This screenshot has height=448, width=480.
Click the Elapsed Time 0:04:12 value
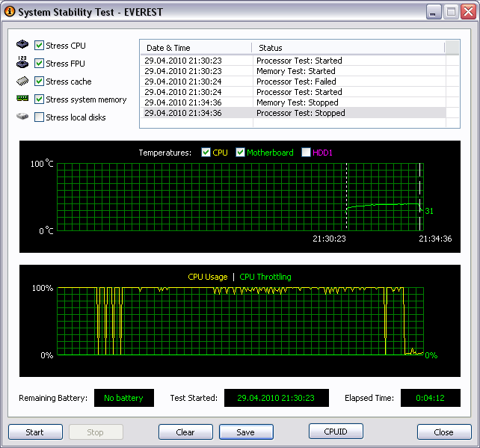coord(431,398)
